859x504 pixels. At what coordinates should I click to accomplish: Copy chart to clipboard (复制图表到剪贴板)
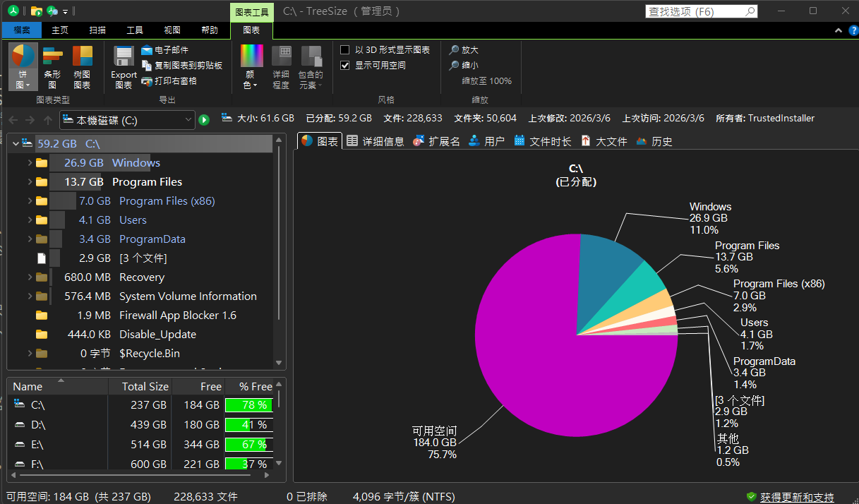(147, 66)
